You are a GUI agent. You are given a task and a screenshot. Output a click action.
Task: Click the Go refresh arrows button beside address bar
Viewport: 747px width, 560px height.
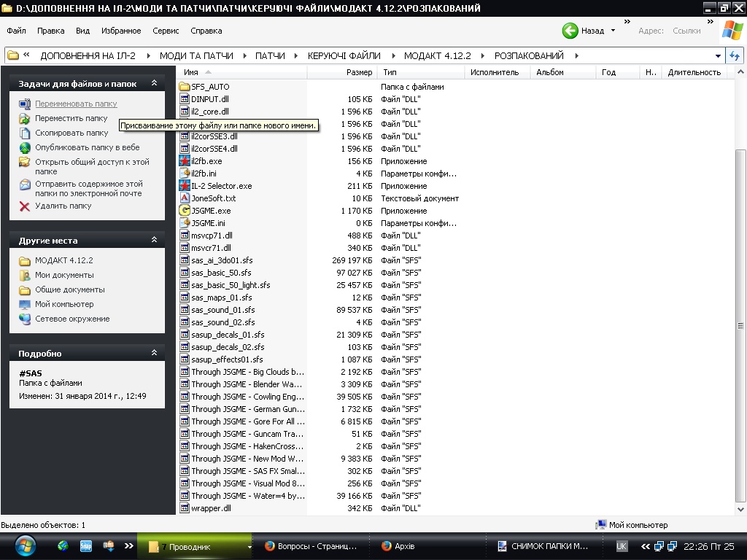click(735, 55)
